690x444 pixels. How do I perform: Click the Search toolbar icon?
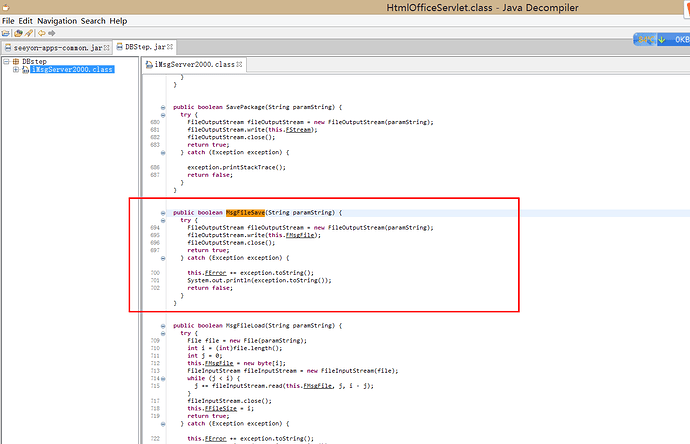pyautogui.click(x=29, y=33)
